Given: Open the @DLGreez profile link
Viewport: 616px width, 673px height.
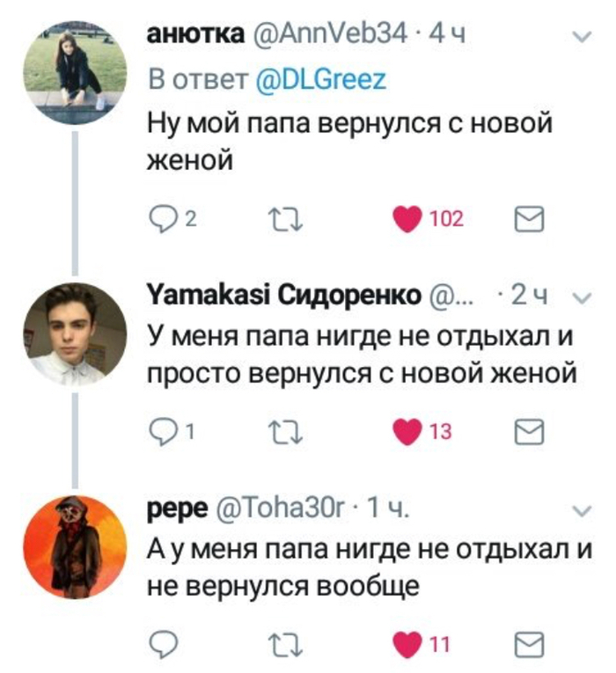Looking at the screenshot, I should coord(320,80).
